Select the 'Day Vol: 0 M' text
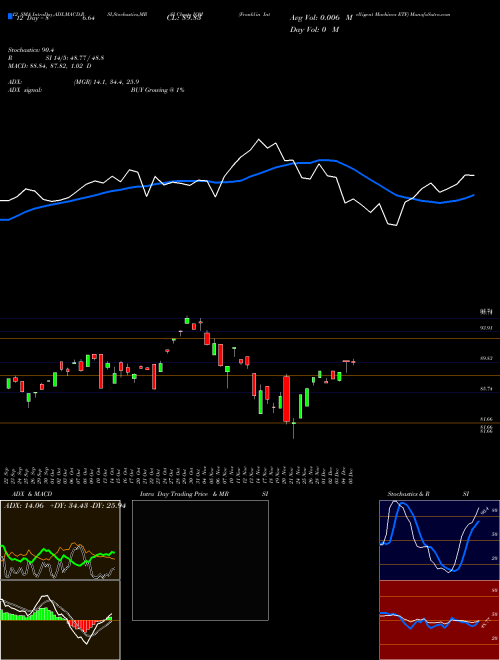Image resolution: width=500 pixels, height=660 pixels. [x=314, y=30]
